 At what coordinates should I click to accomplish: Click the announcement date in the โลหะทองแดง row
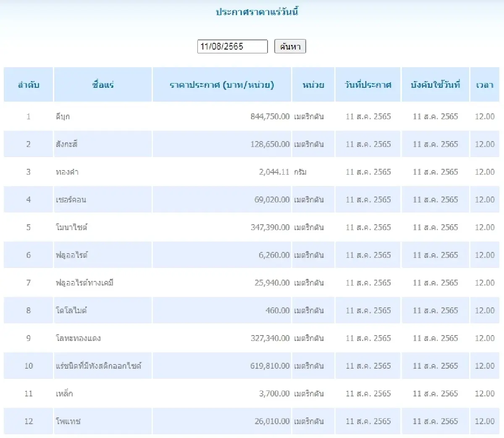click(x=368, y=338)
